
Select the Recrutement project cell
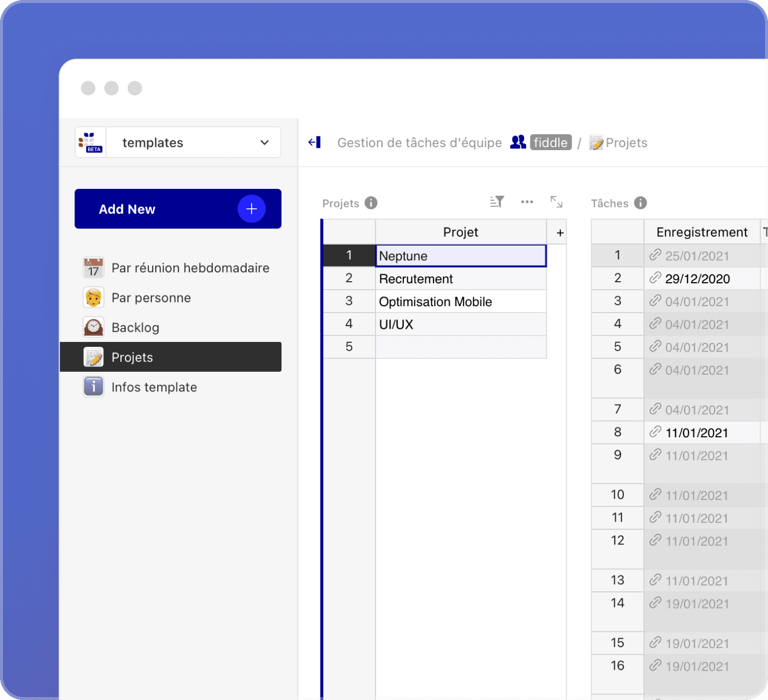[460, 279]
